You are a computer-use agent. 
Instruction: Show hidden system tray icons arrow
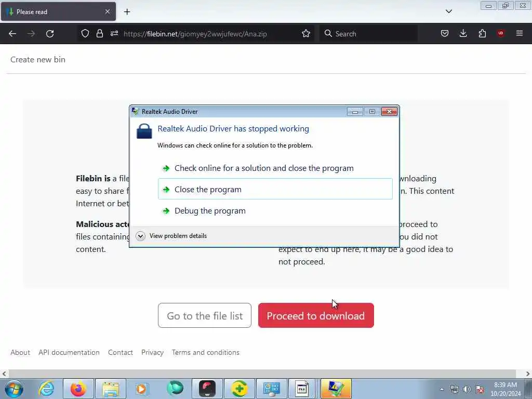click(442, 389)
